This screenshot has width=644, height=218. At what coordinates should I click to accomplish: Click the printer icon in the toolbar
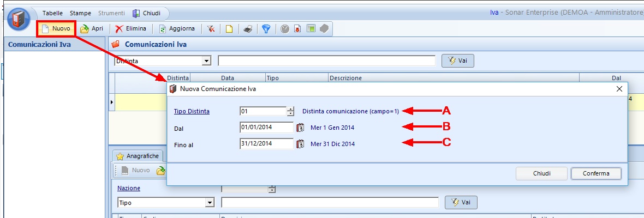247,29
